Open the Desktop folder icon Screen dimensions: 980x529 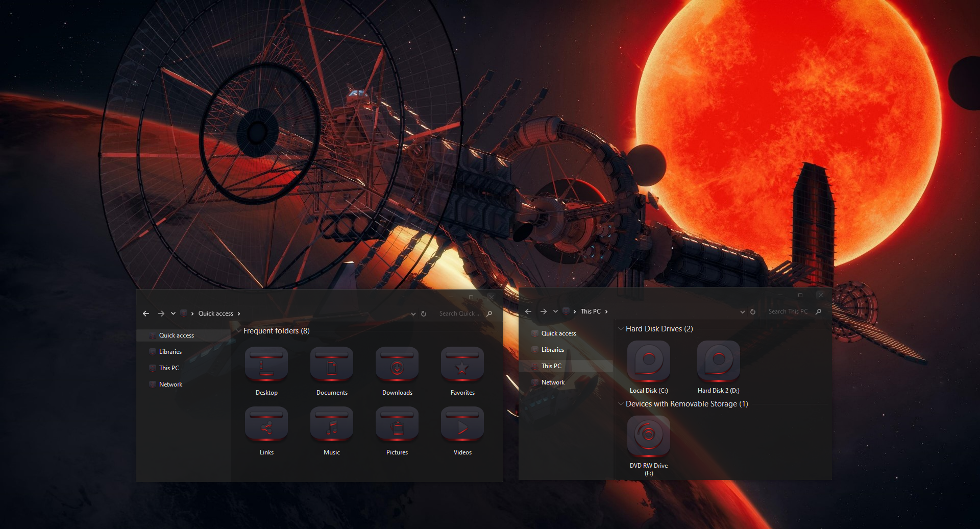click(x=266, y=364)
